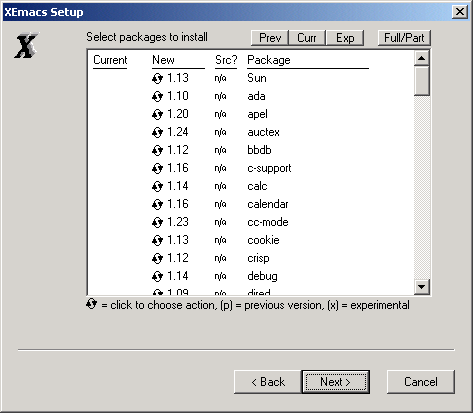Click the package name 'ada'
The width and height of the screenshot is (473, 413).
(256, 96)
